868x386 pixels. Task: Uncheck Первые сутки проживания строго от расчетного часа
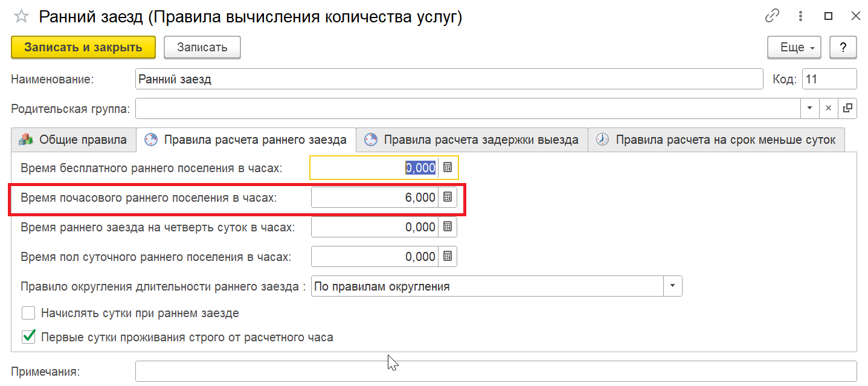click(28, 337)
